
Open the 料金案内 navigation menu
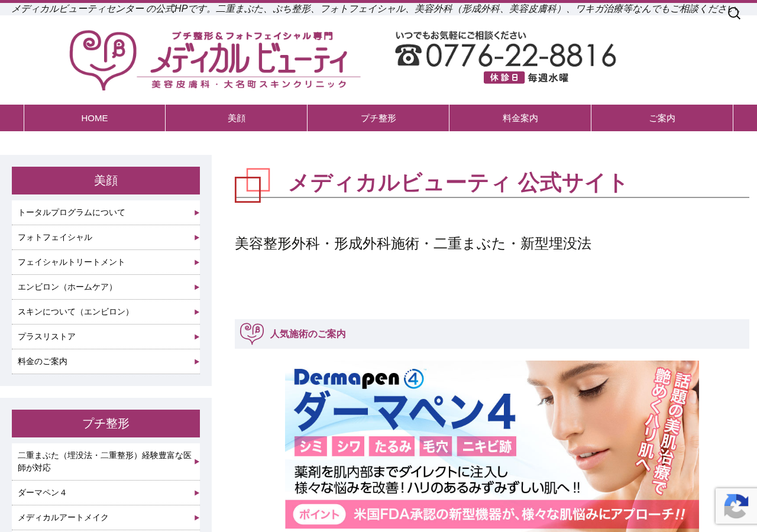(x=520, y=118)
